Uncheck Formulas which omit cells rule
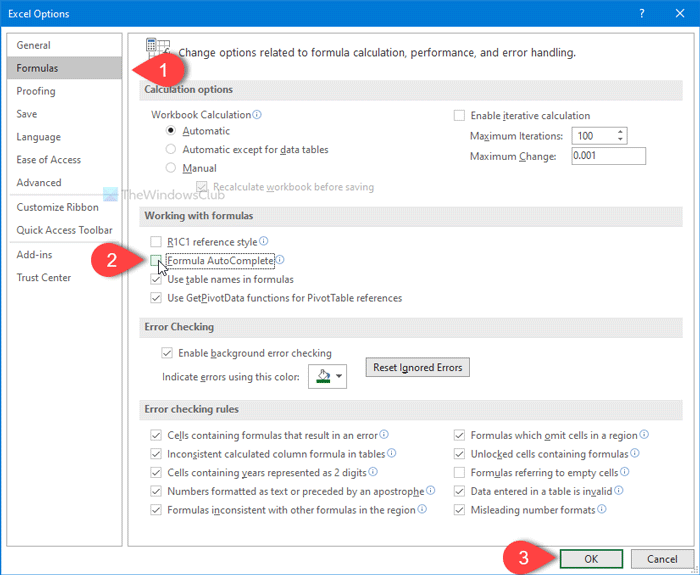 459,435
